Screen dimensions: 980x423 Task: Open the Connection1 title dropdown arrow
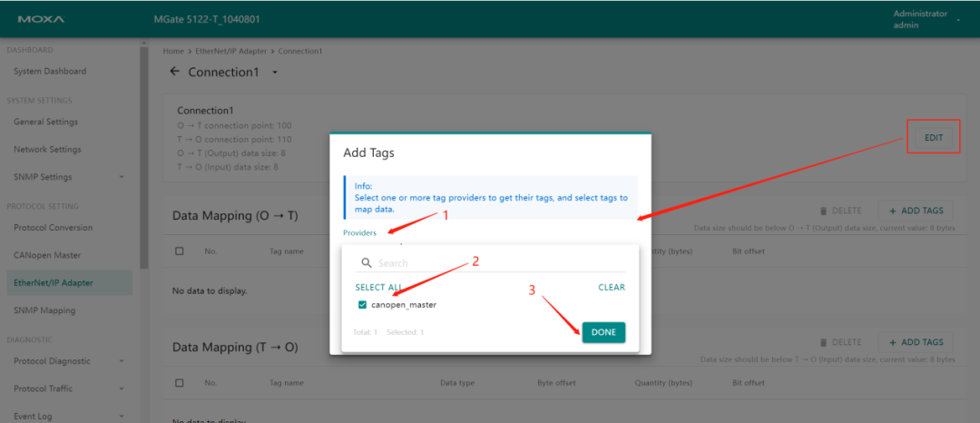tap(275, 73)
